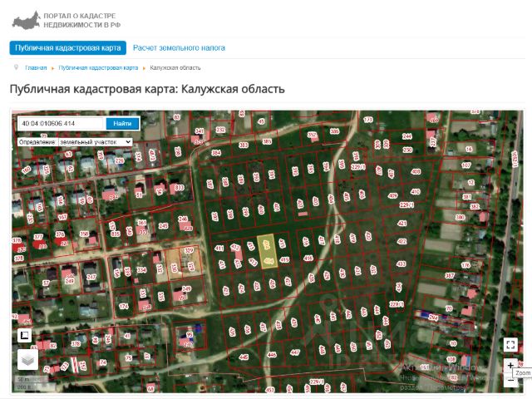Open the map layers stack icon

tap(27, 359)
